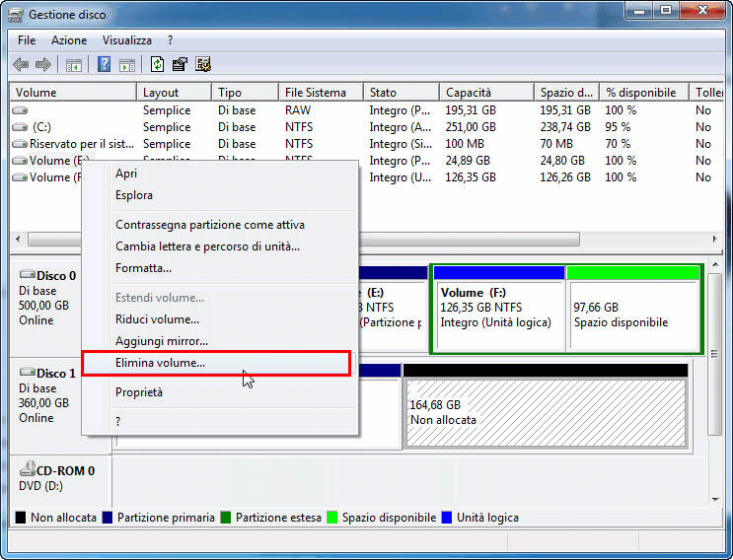The height and width of the screenshot is (560, 733).
Task: Click the Disco 1 disk icon
Action: [x=27, y=373]
